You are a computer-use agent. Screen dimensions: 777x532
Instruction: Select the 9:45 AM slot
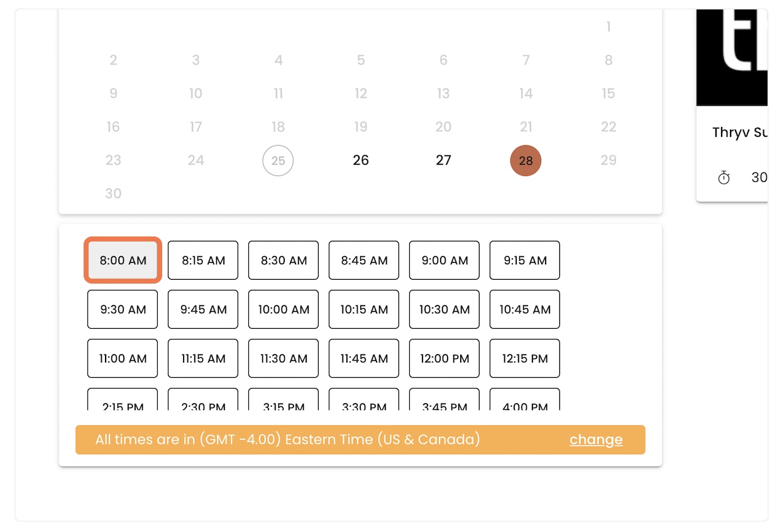click(x=203, y=309)
